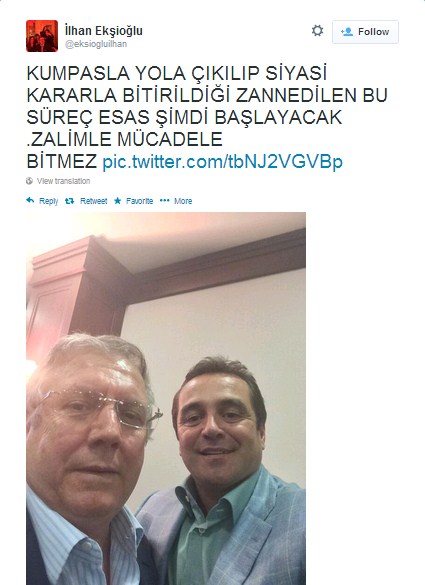This screenshot has height=585, width=425.
Task: Click the Follow button
Action: 365,32
